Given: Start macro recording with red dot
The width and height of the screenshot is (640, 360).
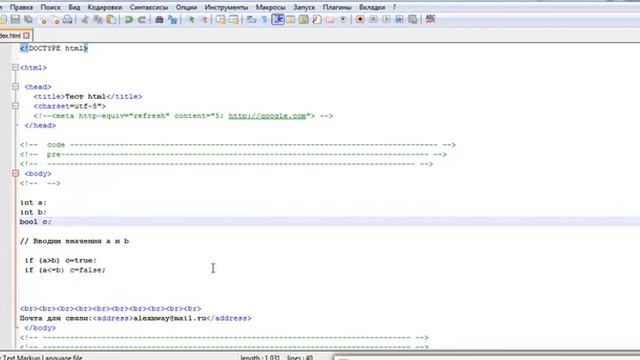Looking at the screenshot, I should (x=360, y=19).
